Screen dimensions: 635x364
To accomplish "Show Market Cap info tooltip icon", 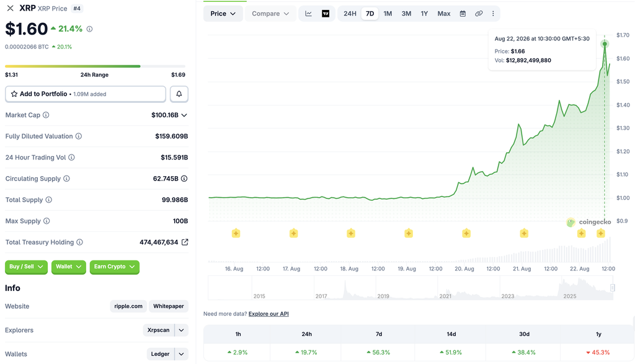I will [46, 115].
